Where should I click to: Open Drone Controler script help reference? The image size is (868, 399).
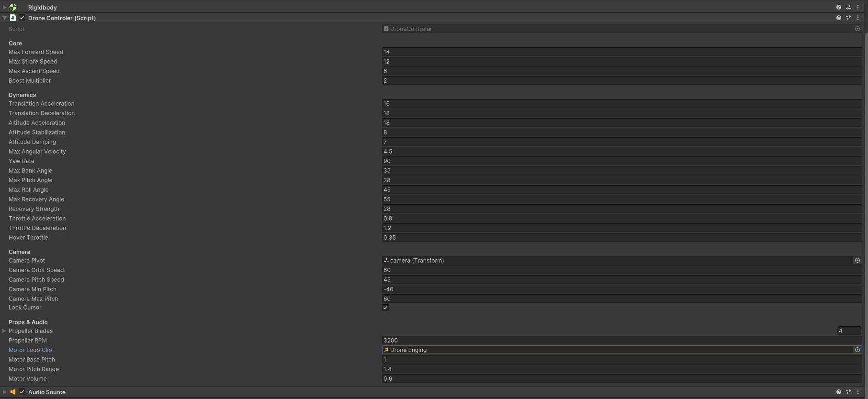pyautogui.click(x=839, y=18)
